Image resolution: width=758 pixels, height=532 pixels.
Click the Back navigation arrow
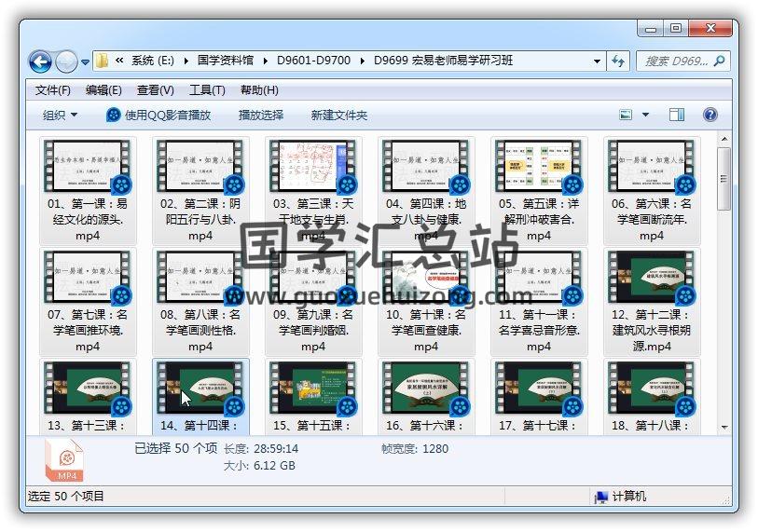click(40, 61)
